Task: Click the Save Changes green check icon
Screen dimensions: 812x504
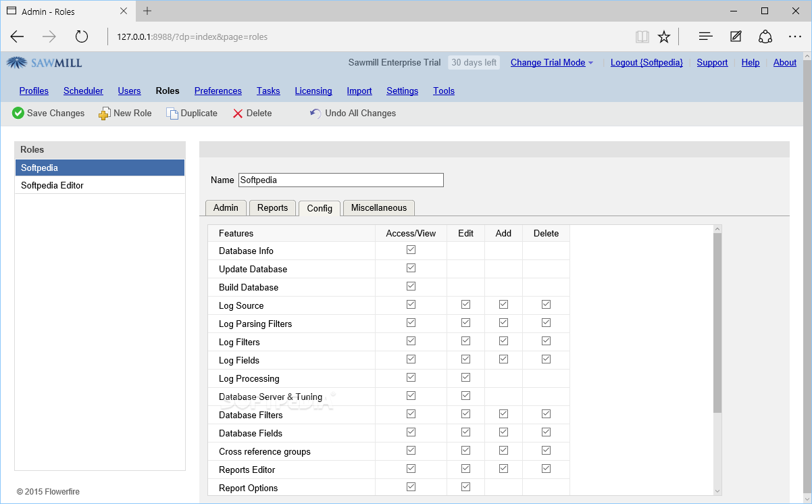Action: [18, 114]
